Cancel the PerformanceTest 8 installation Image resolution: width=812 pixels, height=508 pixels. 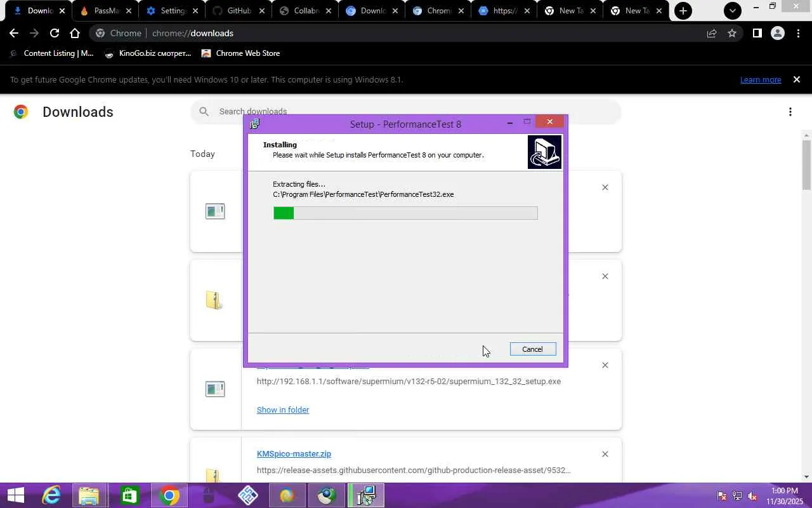(533, 349)
